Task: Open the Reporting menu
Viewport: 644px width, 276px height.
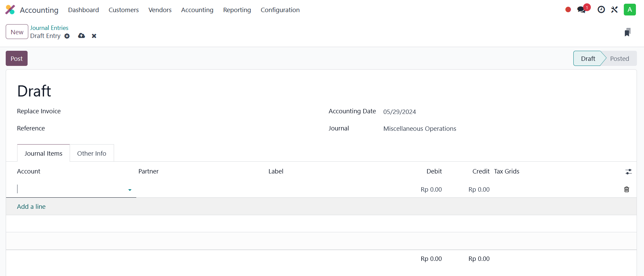Action: [x=237, y=10]
